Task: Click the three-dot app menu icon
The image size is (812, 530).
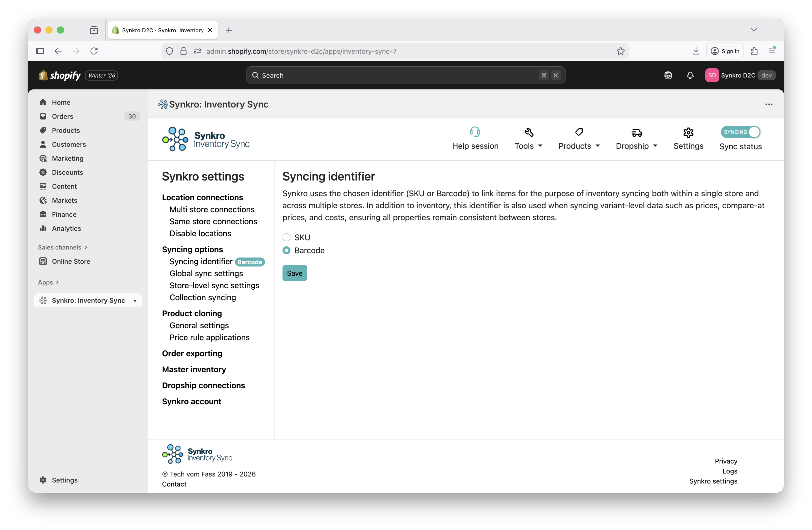Action: 768,104
